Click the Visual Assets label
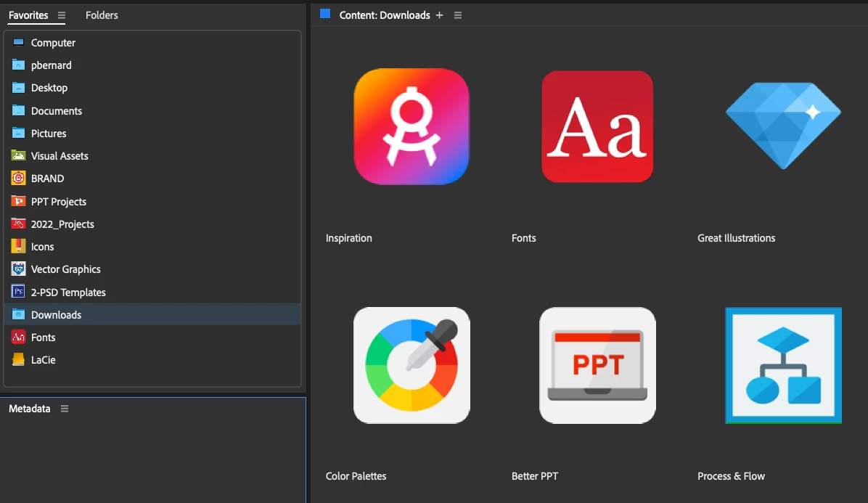This screenshot has width=868, height=503. click(x=60, y=156)
